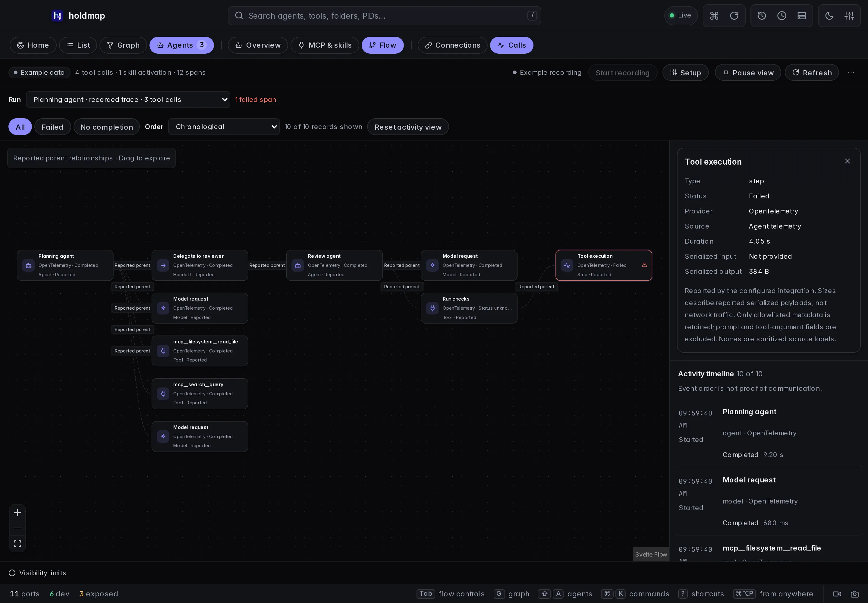Image resolution: width=868 pixels, height=603 pixels.
Task: Close the Tool execution details panel
Action: coord(847,161)
